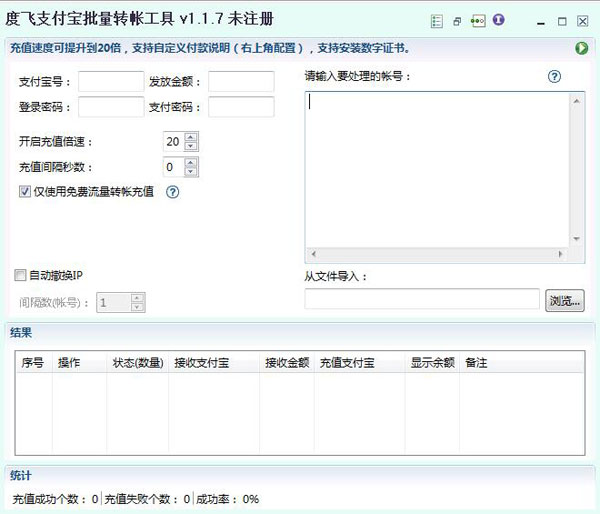Screen dimensions: 600x514
Task: Click up arrow of 间隔数(帐号) spinner
Action: coord(137,298)
